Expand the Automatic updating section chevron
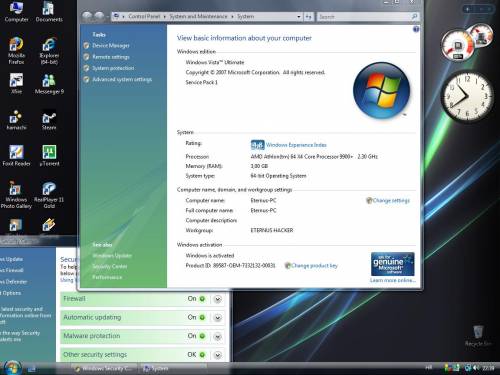 click(218, 318)
